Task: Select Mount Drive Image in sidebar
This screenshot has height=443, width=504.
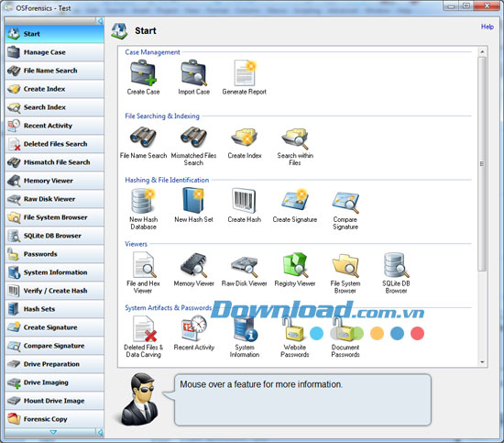Action: click(54, 401)
